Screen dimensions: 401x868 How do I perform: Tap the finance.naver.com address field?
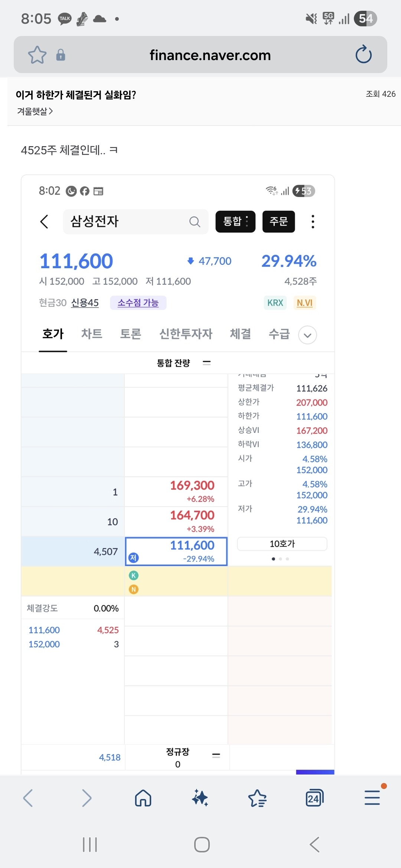(x=210, y=55)
